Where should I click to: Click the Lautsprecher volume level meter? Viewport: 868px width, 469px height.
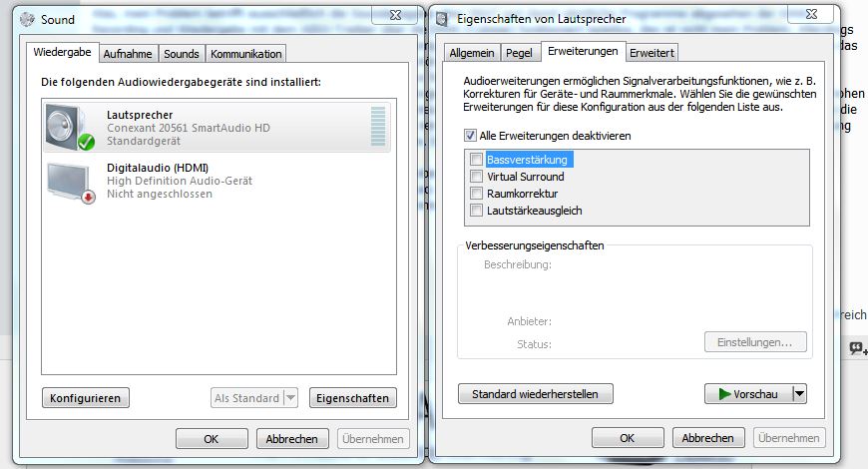coord(378,127)
